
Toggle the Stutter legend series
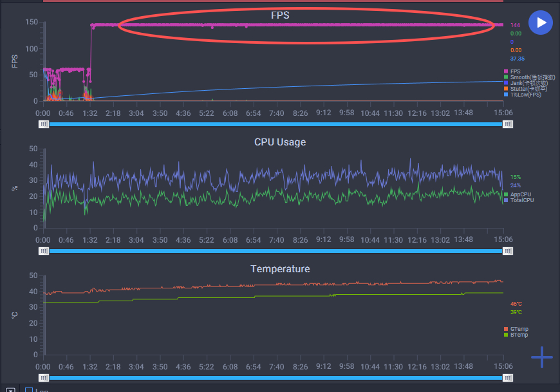(525, 89)
